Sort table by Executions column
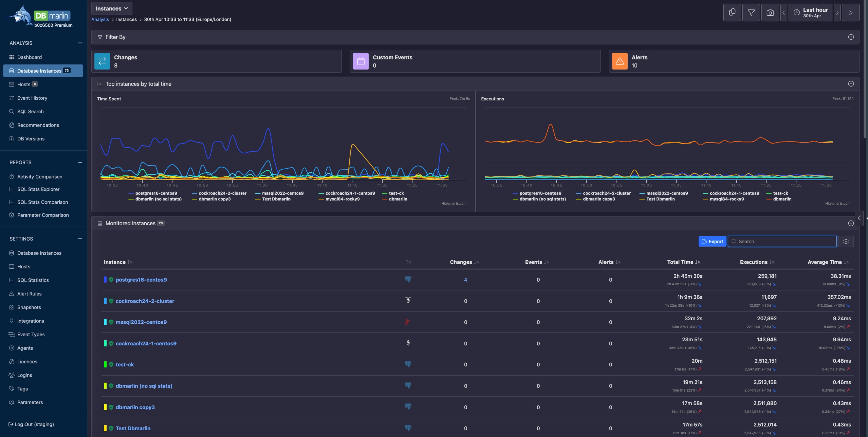 click(757, 262)
